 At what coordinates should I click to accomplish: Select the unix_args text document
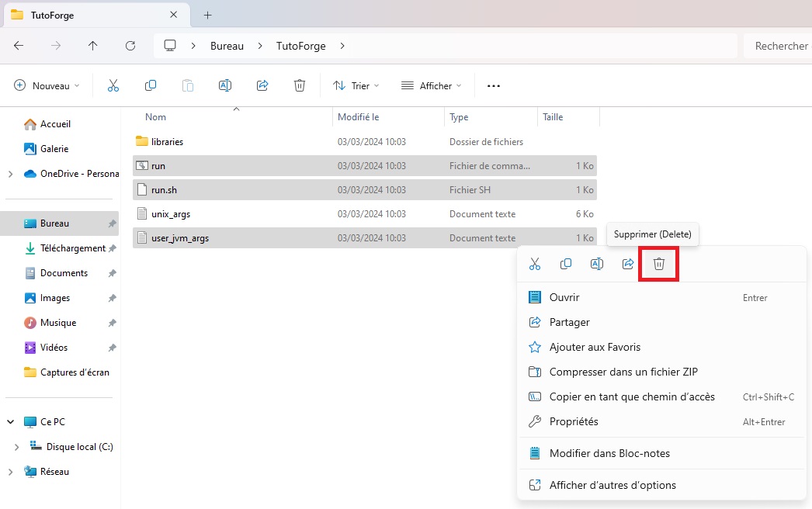(x=365, y=214)
